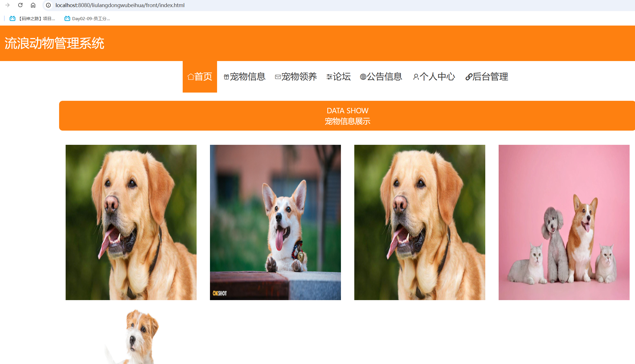Click the corgi photo with ONESHOT watermark
Viewport: 635px width, 364px height.
275,222
